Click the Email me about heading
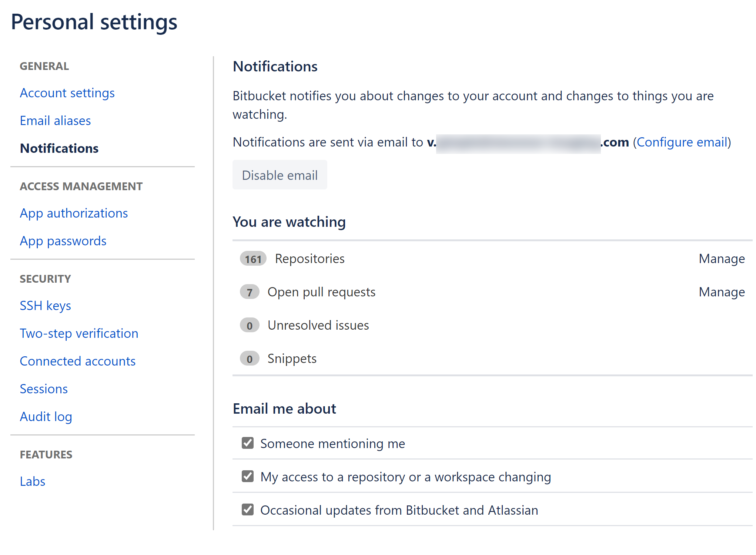756x555 pixels. (284, 409)
